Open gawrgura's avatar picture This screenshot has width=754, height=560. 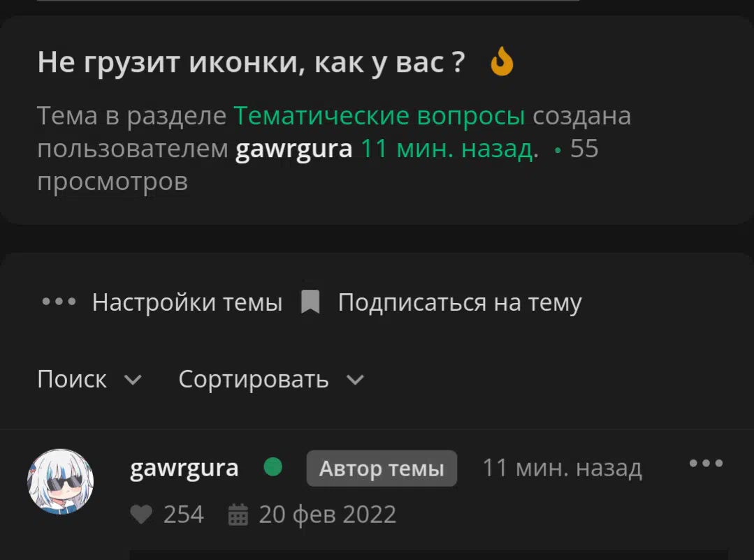point(61,481)
